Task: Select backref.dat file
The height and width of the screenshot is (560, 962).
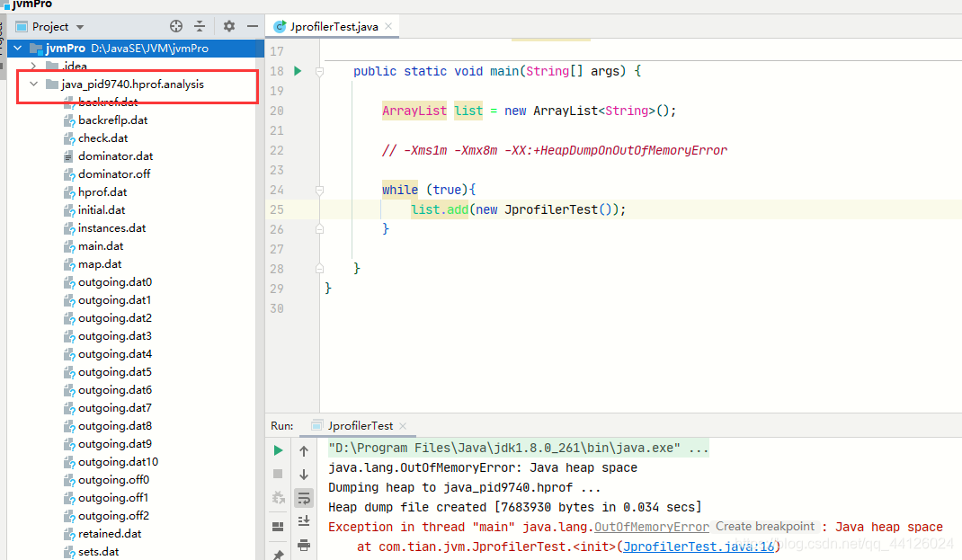Action: point(107,102)
